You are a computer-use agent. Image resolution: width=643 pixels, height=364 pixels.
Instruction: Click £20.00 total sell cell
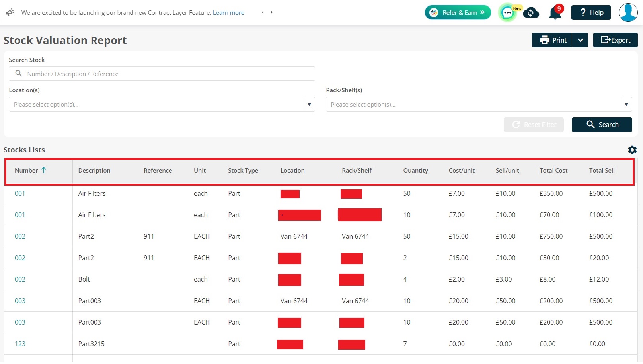[599, 258]
